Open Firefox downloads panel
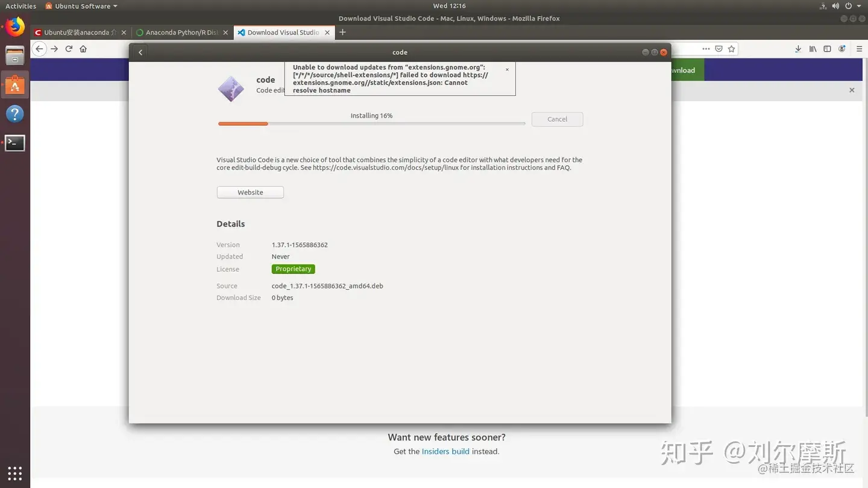 (798, 49)
